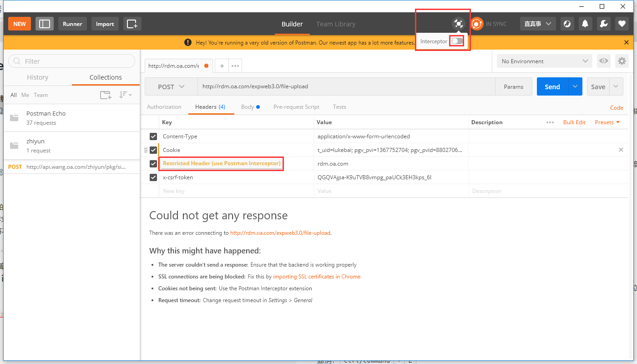
Task: Open the POST method dropdown
Action: point(171,87)
